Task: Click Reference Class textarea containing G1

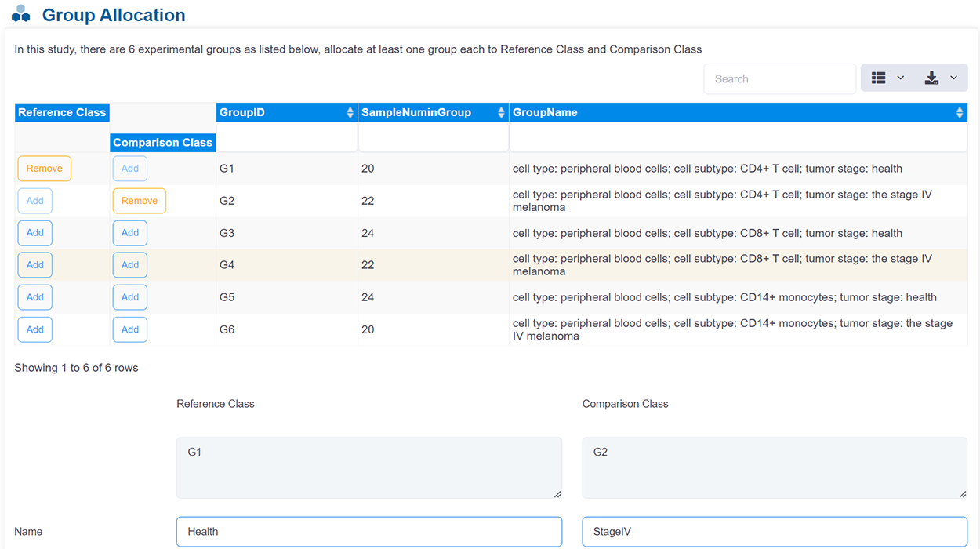Action: [368, 467]
